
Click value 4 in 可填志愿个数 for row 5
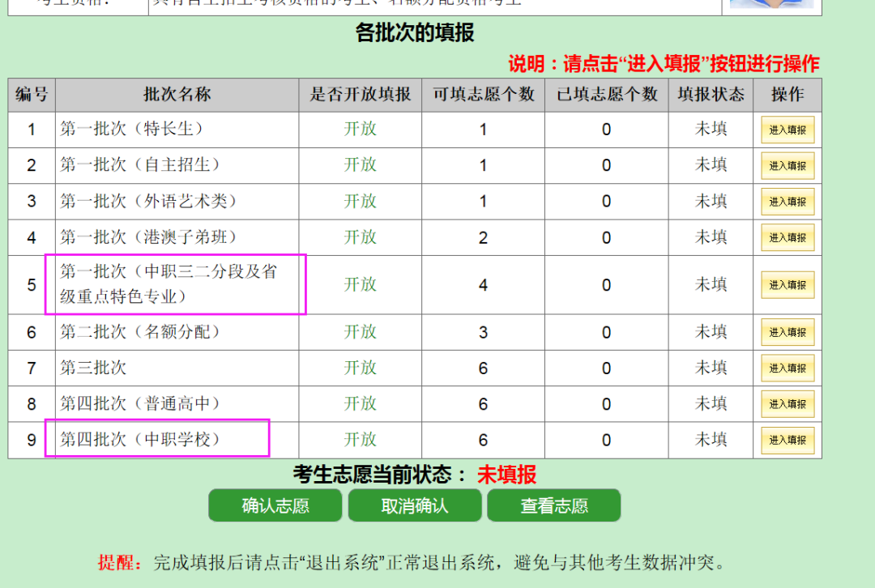coord(483,285)
